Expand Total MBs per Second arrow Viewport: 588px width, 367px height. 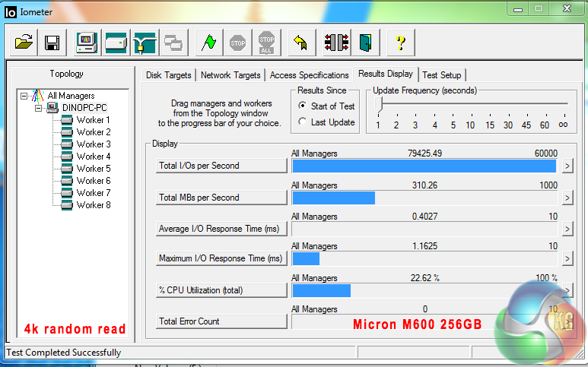pyautogui.click(x=567, y=198)
